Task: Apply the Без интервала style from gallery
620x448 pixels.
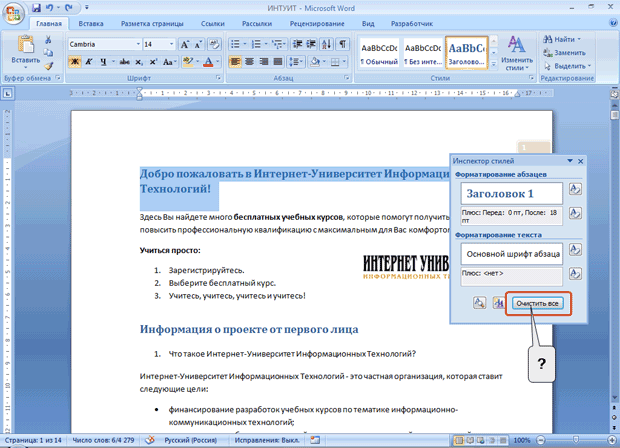Action: [423, 53]
